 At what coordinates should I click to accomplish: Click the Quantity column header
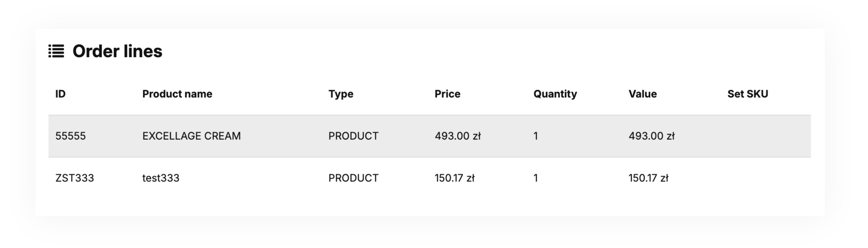tap(555, 94)
